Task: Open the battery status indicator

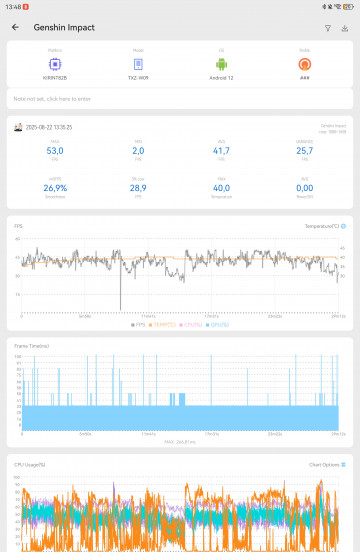Action: pyautogui.click(x=348, y=7)
